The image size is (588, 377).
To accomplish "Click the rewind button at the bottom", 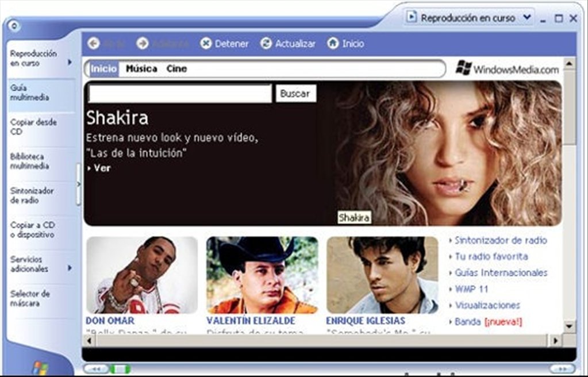I will 95,369.
